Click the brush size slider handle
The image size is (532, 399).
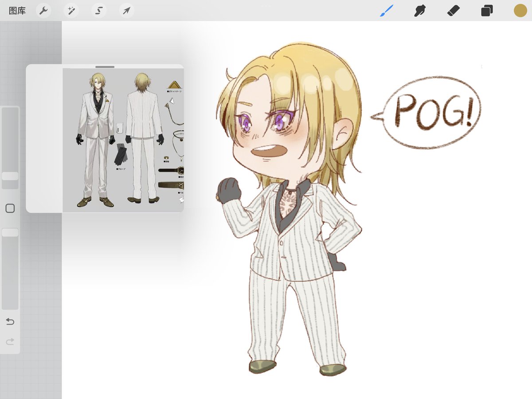coord(10,176)
